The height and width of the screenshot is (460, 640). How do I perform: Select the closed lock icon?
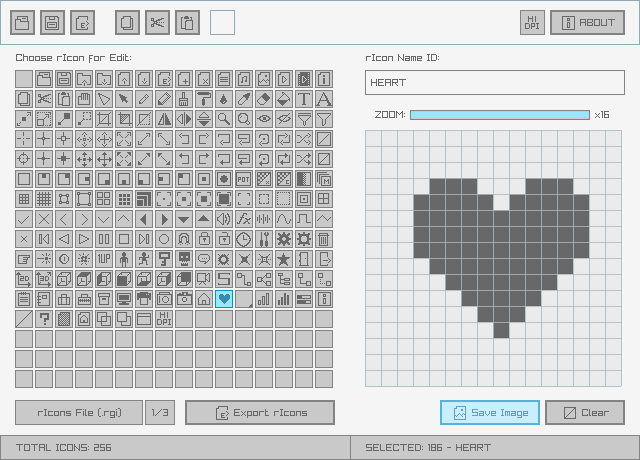point(204,239)
